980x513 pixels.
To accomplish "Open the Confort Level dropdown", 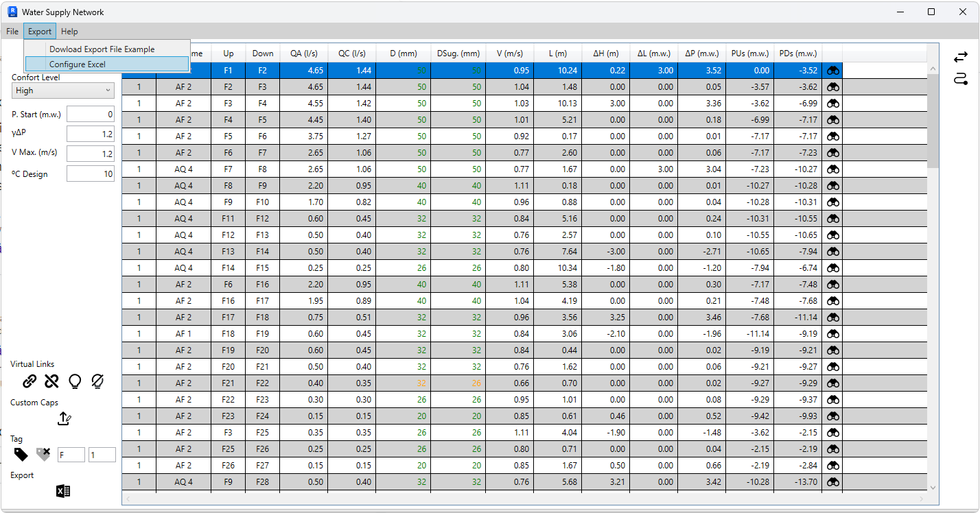I will coord(63,91).
